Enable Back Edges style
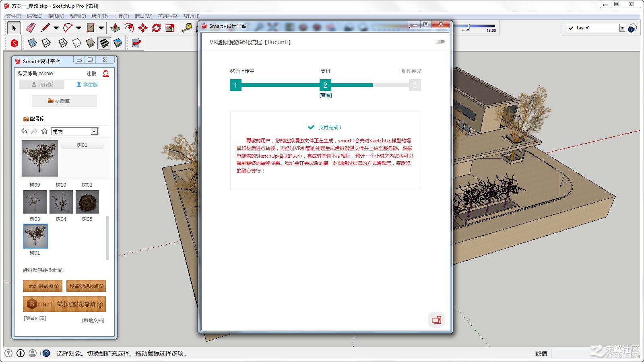Image resolution: width=644 pixels, height=362 pixels. (46, 43)
